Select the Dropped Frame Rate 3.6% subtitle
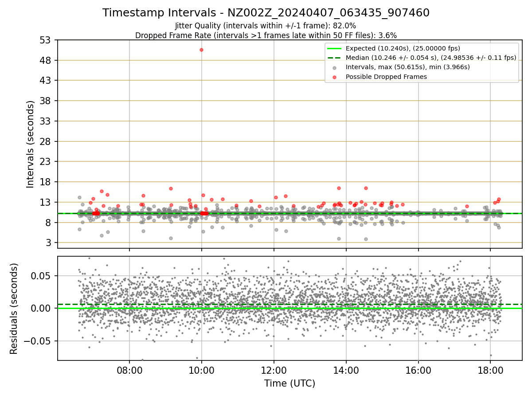The width and height of the screenshot is (532, 399). (266, 35)
